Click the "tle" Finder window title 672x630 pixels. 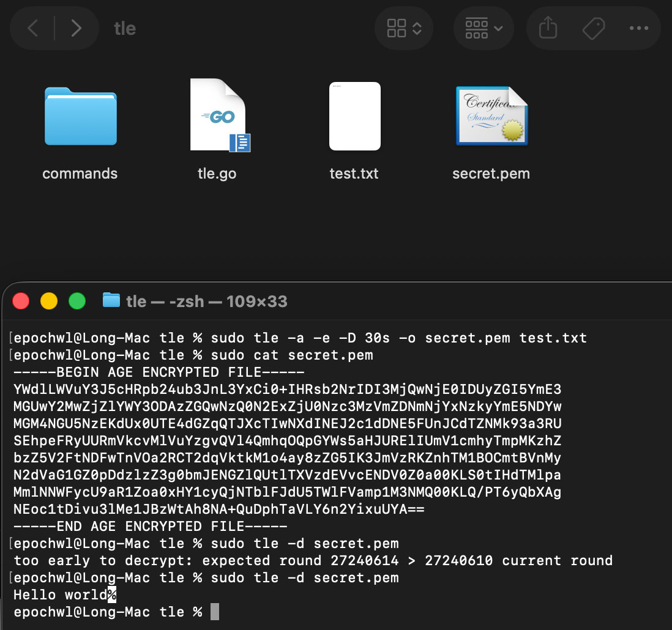(x=125, y=29)
